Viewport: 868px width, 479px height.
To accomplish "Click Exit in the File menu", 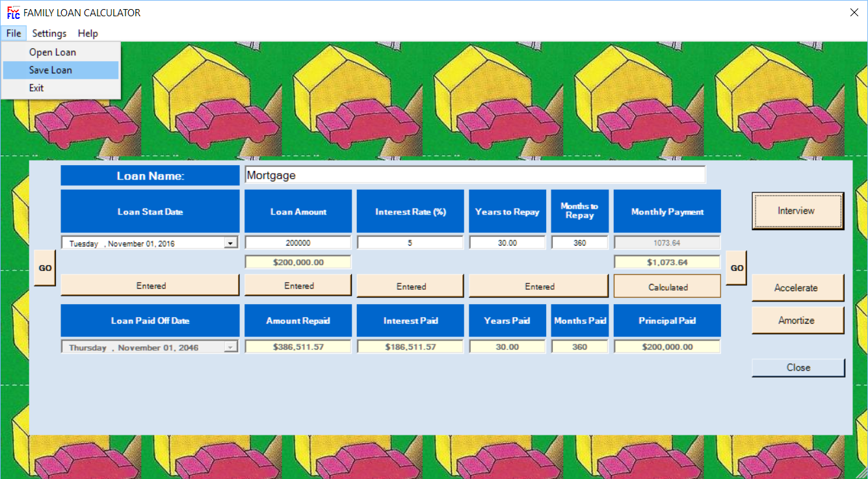I will coord(60,88).
